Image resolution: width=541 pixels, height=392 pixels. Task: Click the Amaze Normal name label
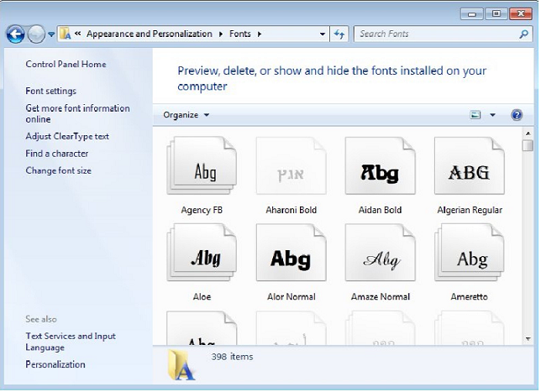pyautogui.click(x=381, y=296)
